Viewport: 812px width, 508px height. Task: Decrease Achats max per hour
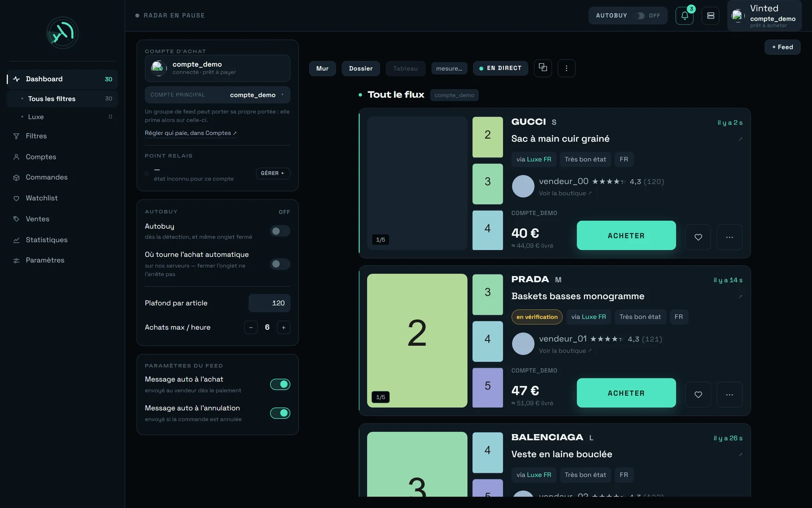pyautogui.click(x=251, y=327)
